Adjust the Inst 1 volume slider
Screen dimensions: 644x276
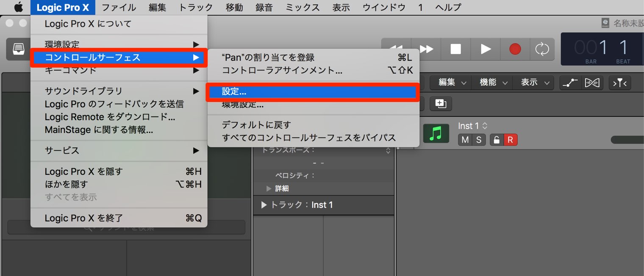627,140
